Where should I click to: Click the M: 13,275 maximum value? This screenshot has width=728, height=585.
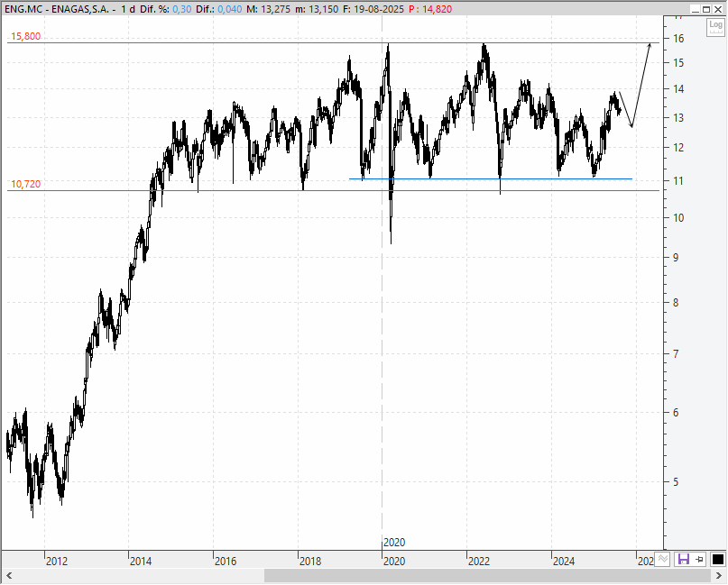(x=270, y=9)
